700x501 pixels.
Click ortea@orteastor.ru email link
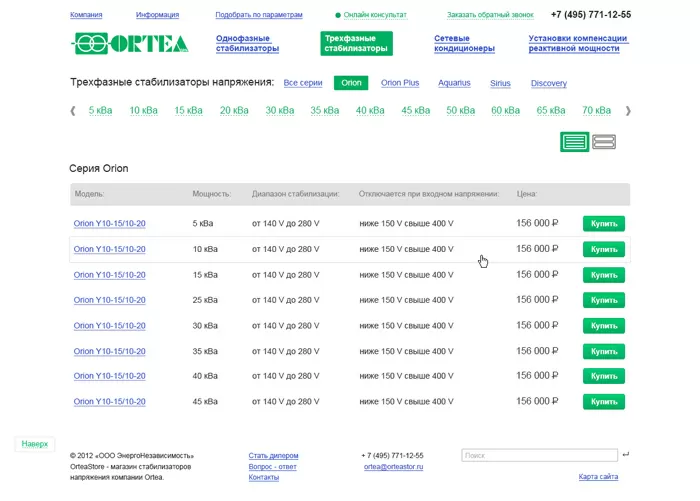pyautogui.click(x=393, y=467)
